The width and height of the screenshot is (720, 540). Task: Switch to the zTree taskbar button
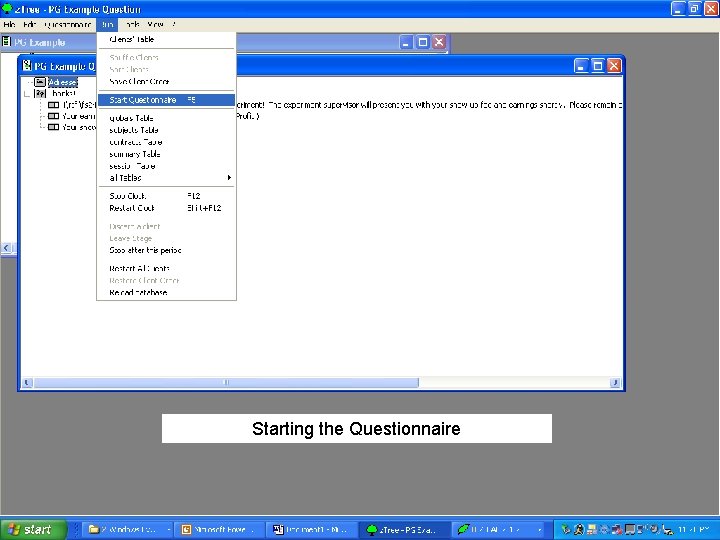pos(405,529)
